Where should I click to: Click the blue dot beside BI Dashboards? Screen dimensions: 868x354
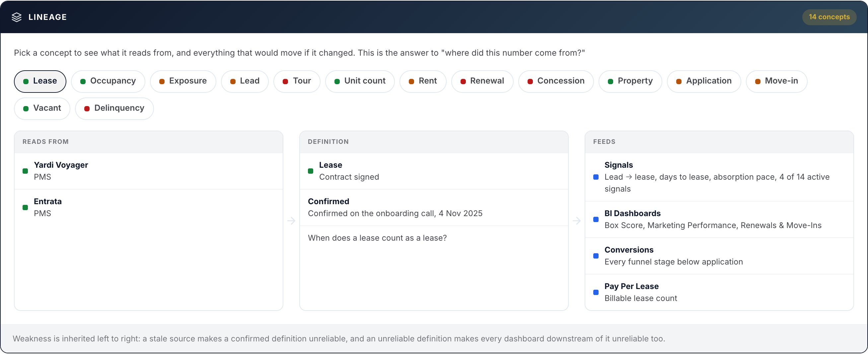tap(596, 219)
